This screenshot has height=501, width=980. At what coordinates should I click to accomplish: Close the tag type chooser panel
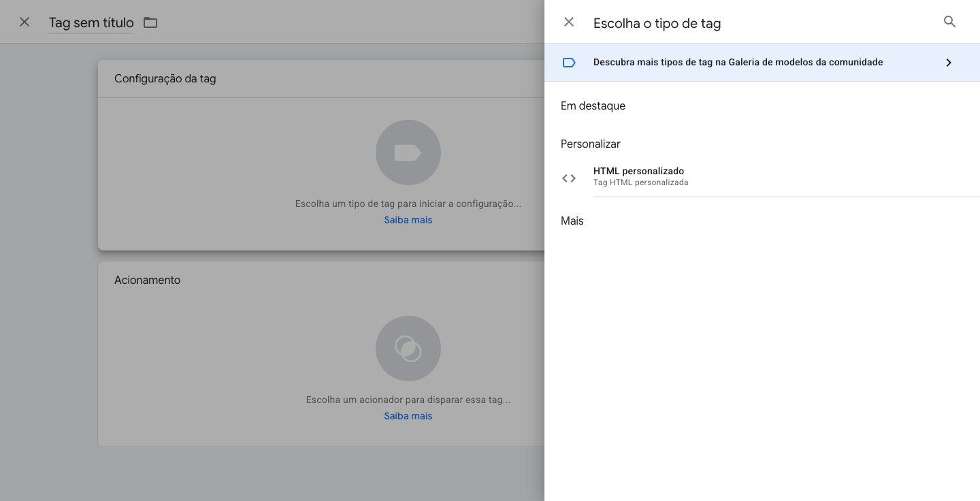(x=569, y=22)
